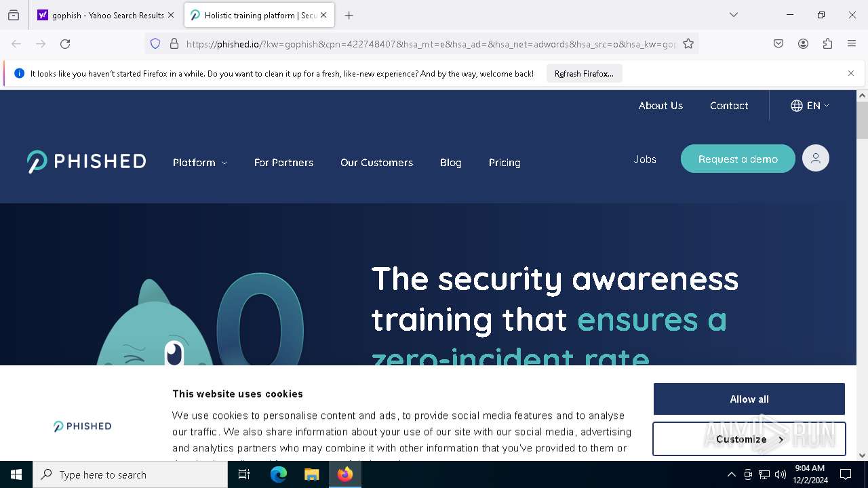This screenshot has height=488, width=868.
Task: Open the Windows Start menu
Action: (x=16, y=474)
